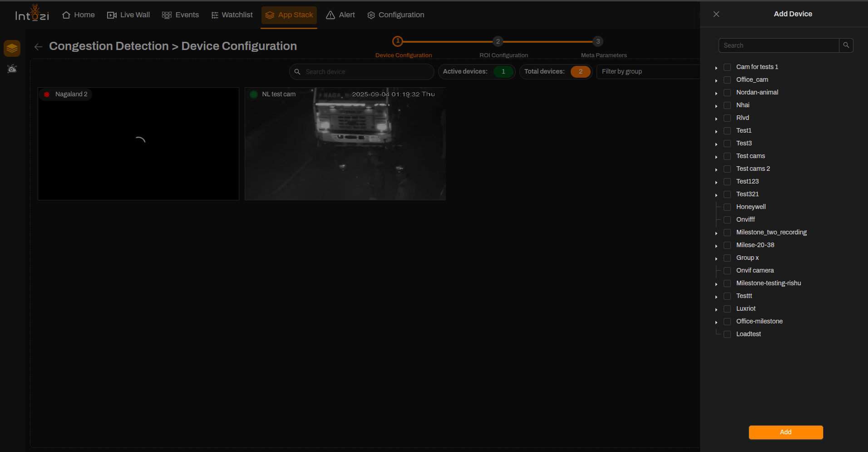Click the red status dot on Nagaland 2
868x452 pixels.
47,94
